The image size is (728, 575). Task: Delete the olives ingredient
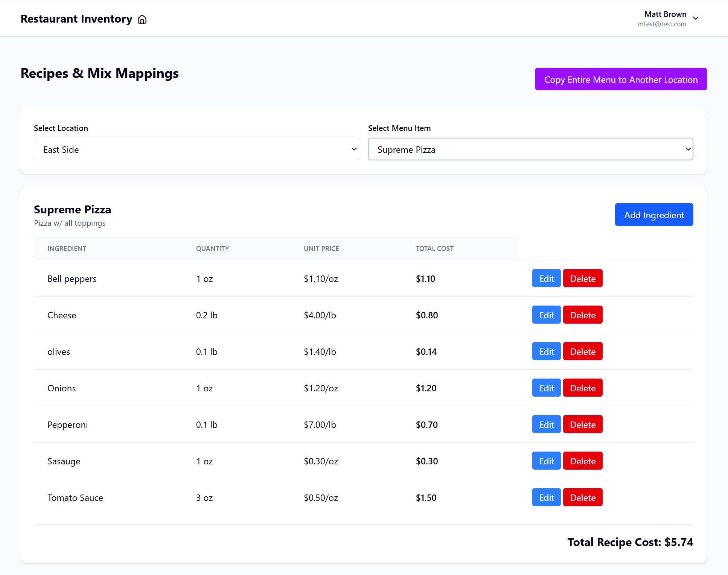[x=583, y=351]
